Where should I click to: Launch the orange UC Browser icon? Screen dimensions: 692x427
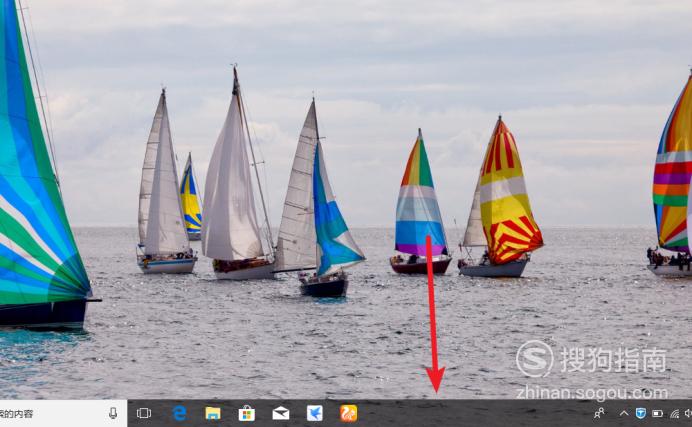349,413
